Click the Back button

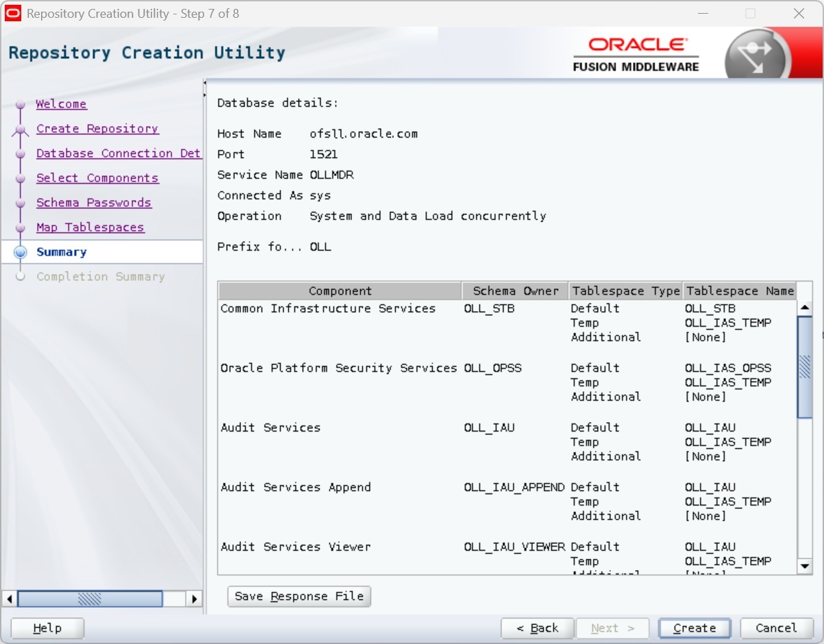(537, 628)
